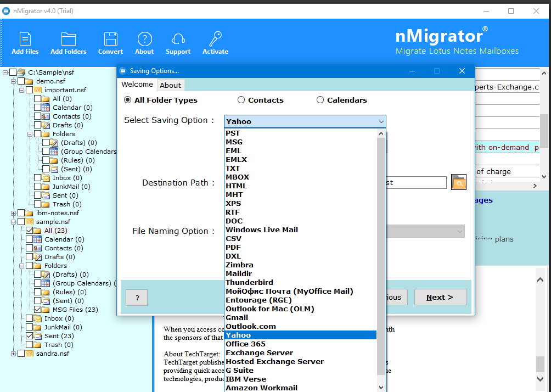
Task: Click the browse destination folder icon
Action: click(459, 182)
